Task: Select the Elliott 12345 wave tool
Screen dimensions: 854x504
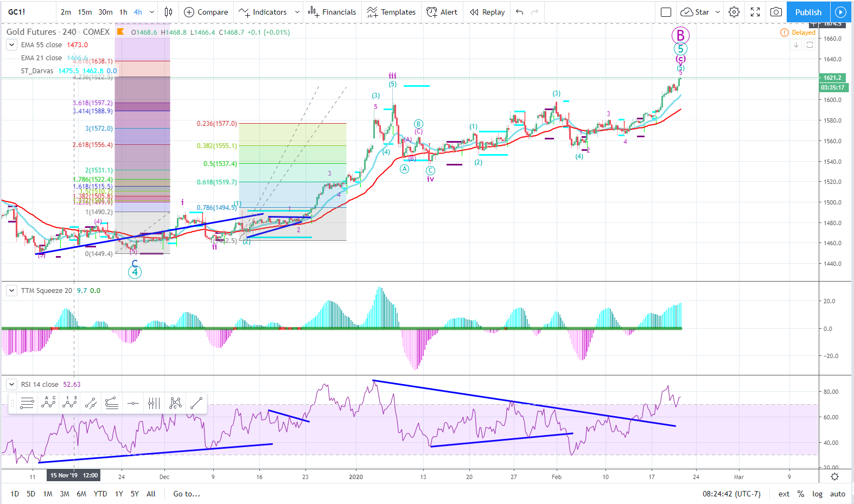Action: coord(69,403)
